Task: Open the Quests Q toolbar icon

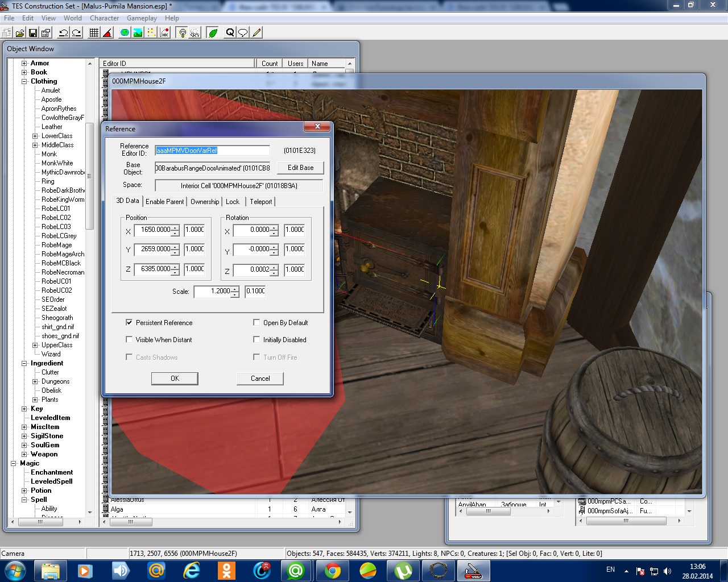Action: (x=230, y=33)
